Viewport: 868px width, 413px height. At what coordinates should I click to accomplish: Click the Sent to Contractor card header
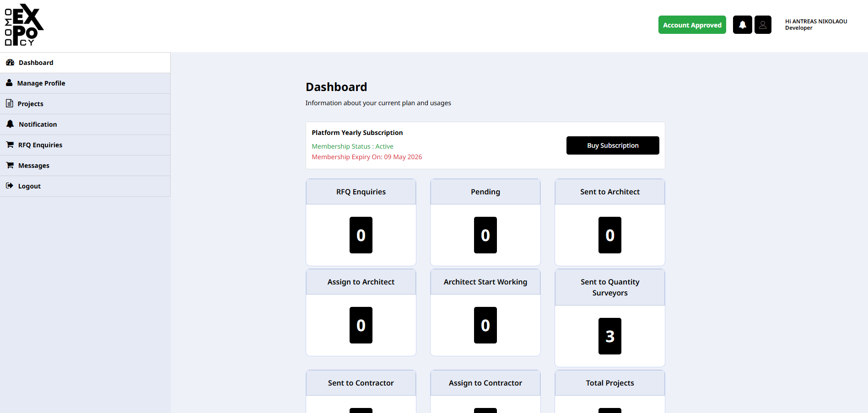361,383
